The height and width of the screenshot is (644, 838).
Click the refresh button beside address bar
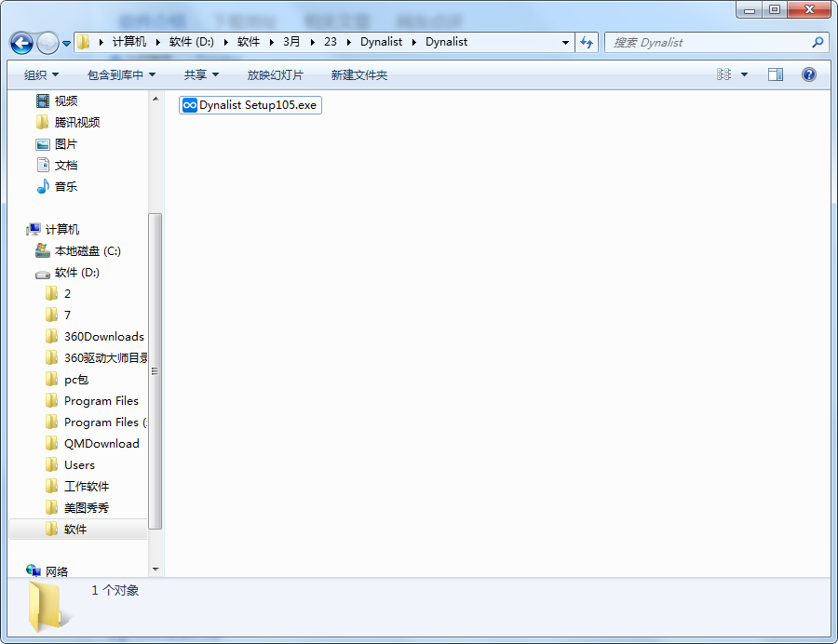(x=587, y=42)
